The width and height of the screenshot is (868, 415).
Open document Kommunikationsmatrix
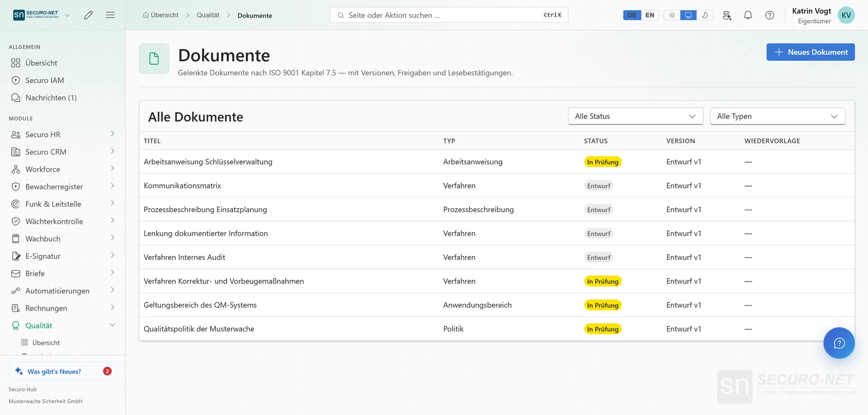182,186
